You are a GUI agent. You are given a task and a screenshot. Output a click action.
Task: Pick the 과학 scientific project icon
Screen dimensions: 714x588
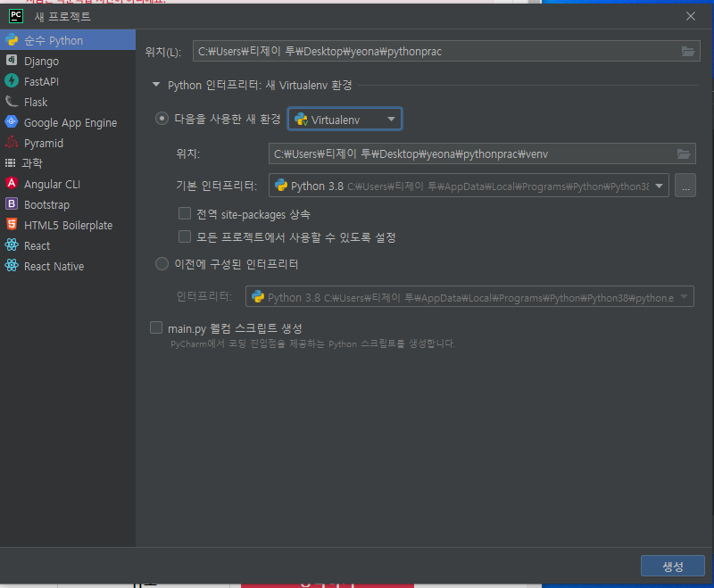coord(11,163)
